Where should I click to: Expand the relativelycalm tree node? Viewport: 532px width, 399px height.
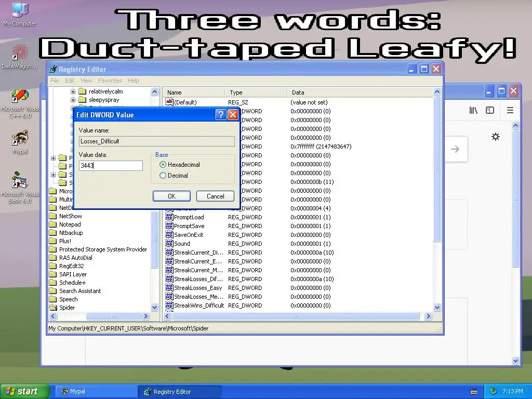(73, 91)
